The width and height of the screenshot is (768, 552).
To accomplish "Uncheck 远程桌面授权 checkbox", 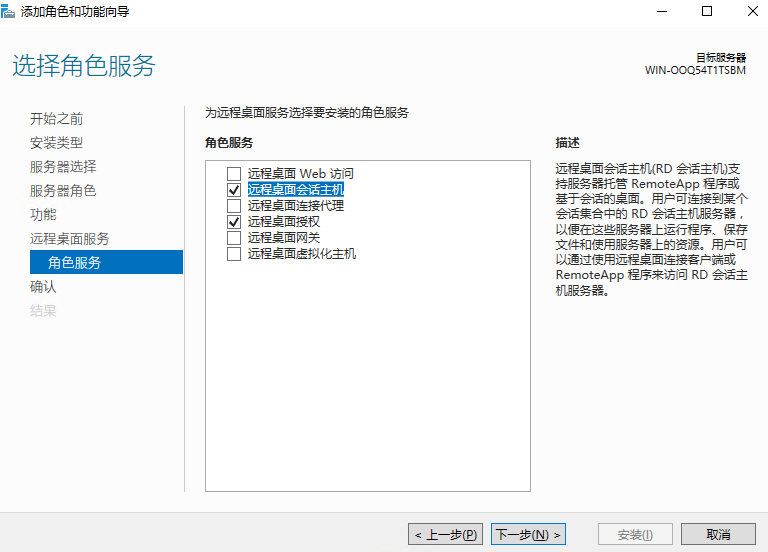I will (x=234, y=222).
